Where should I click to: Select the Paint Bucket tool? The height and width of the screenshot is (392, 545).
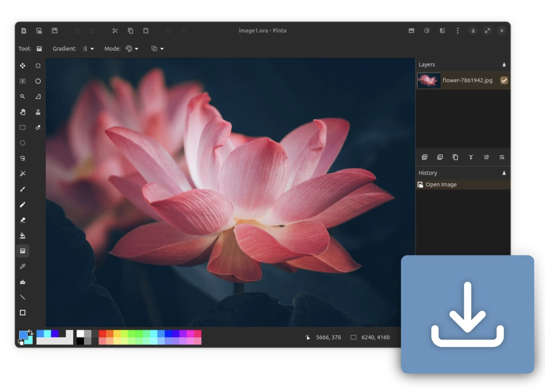point(22,236)
